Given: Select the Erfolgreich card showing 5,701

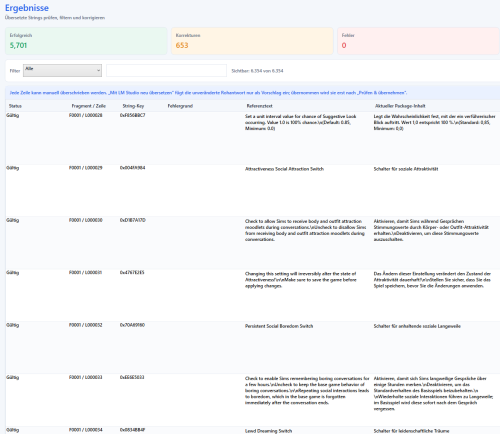Looking at the screenshot, I should click(86, 41).
